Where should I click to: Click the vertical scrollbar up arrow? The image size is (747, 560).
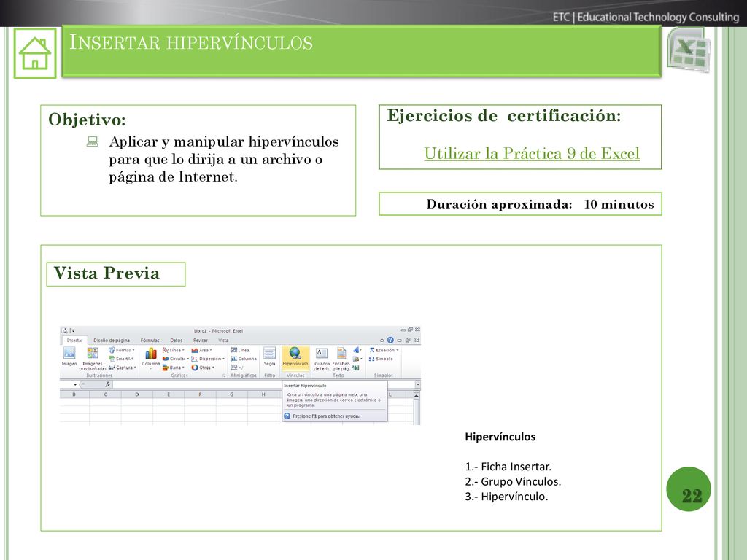click(417, 396)
